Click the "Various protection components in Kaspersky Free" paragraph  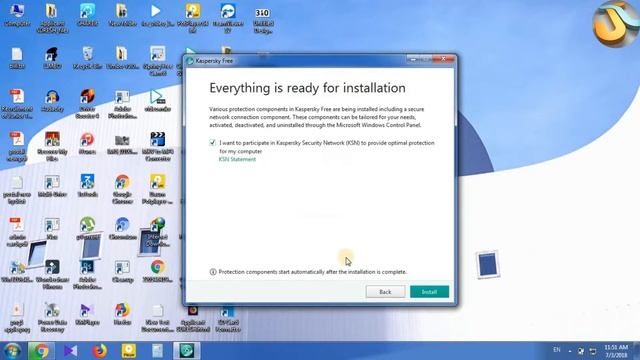coord(317,117)
